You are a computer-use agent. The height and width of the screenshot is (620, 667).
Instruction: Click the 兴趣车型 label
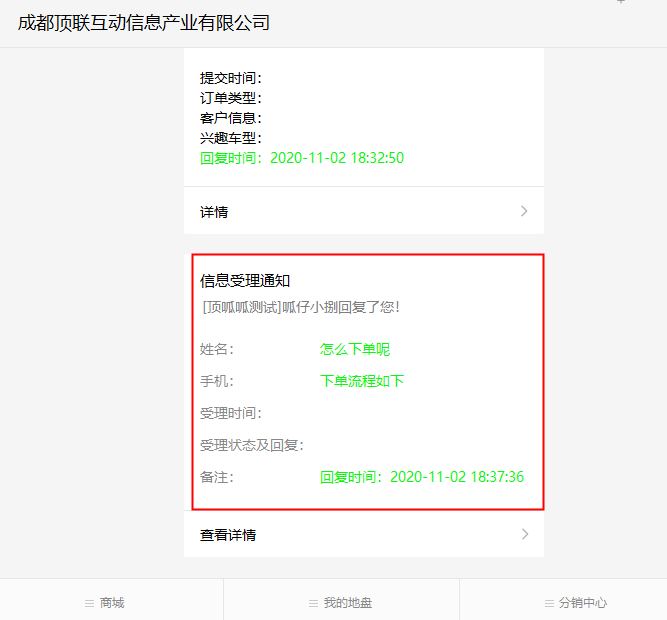tap(231, 138)
